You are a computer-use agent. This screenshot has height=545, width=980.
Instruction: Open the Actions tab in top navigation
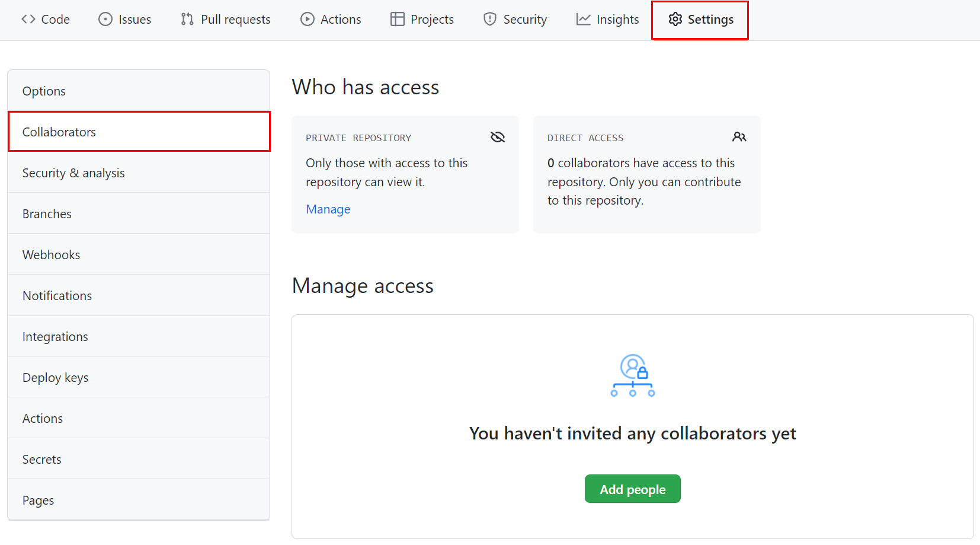coord(331,19)
